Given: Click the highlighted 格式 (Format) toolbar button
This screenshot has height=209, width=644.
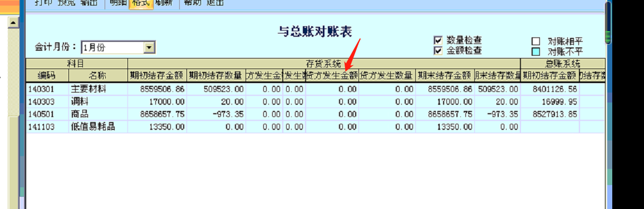Looking at the screenshot, I should point(140,3).
